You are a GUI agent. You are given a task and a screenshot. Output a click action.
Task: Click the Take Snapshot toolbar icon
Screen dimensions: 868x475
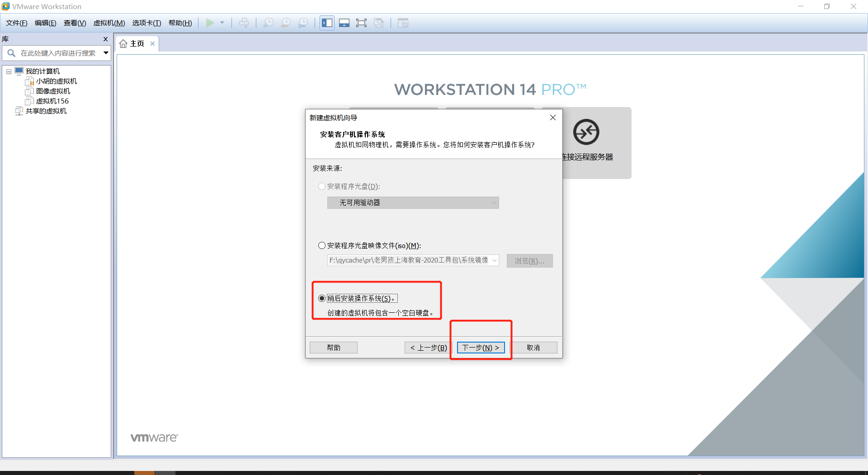[268, 23]
